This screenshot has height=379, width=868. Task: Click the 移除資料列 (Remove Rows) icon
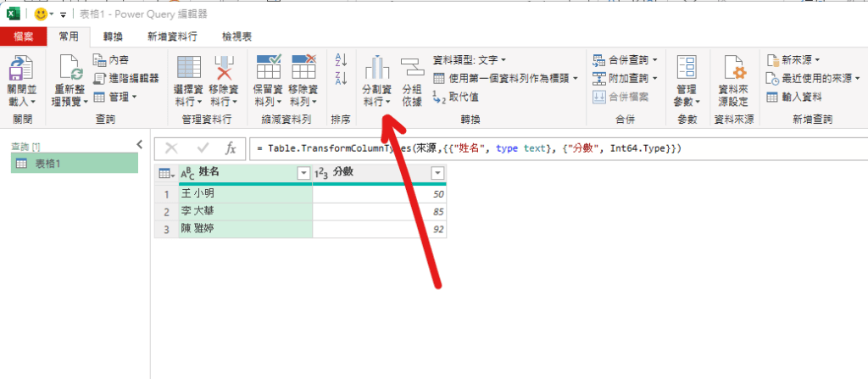click(x=303, y=68)
